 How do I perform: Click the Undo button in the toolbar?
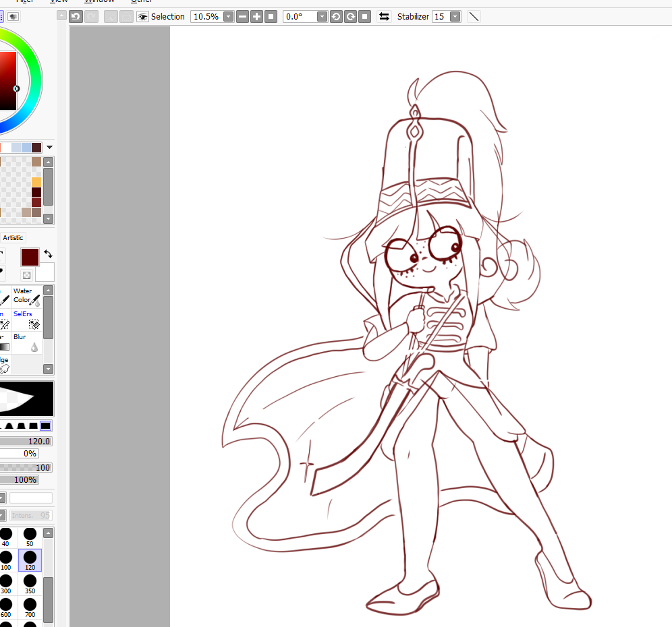[x=76, y=16]
